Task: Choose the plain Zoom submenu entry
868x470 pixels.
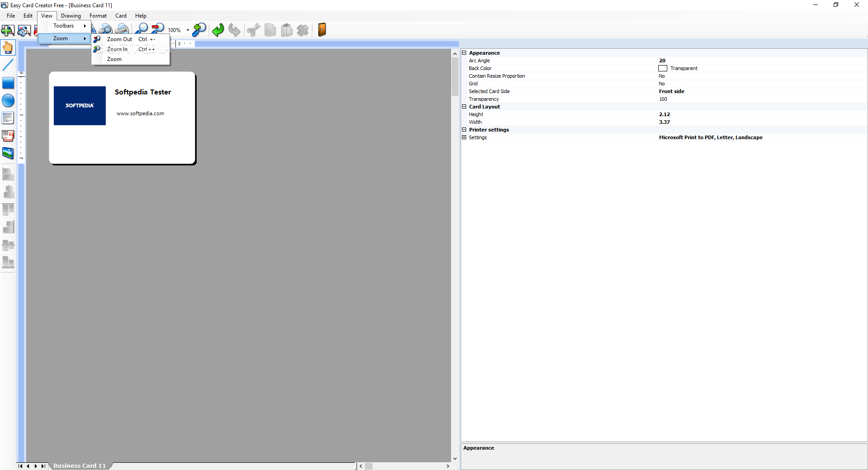Action: [x=131, y=59]
